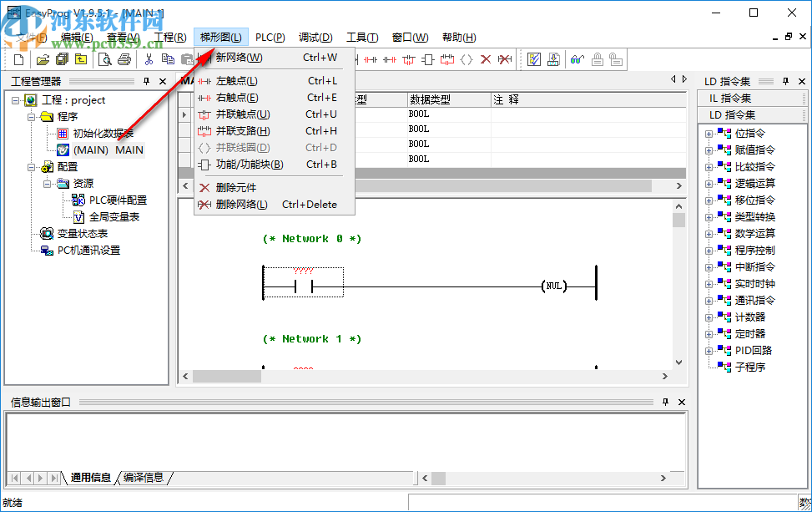Collapse the 程序 folder node
Viewport: 812px width, 512px height.
pyautogui.click(x=31, y=117)
